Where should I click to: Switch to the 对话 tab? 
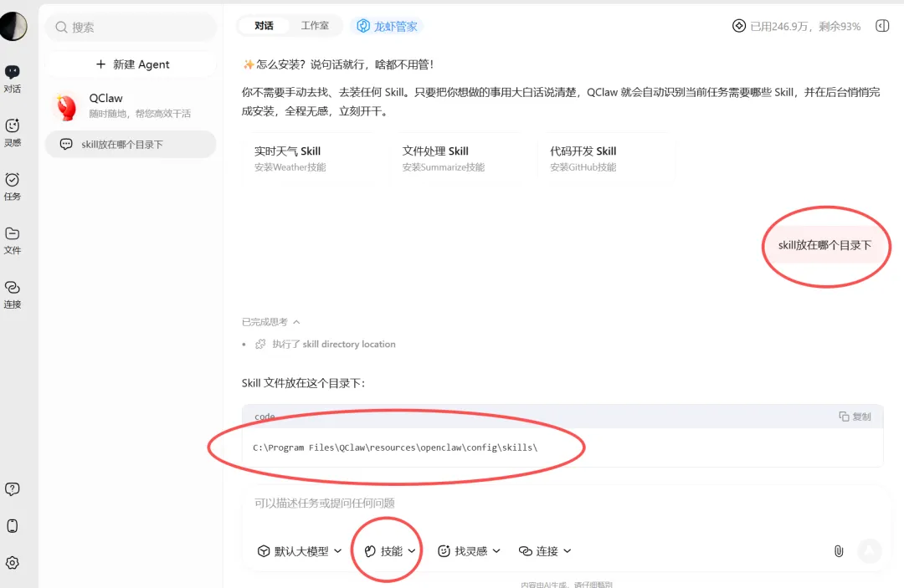pyautogui.click(x=264, y=26)
